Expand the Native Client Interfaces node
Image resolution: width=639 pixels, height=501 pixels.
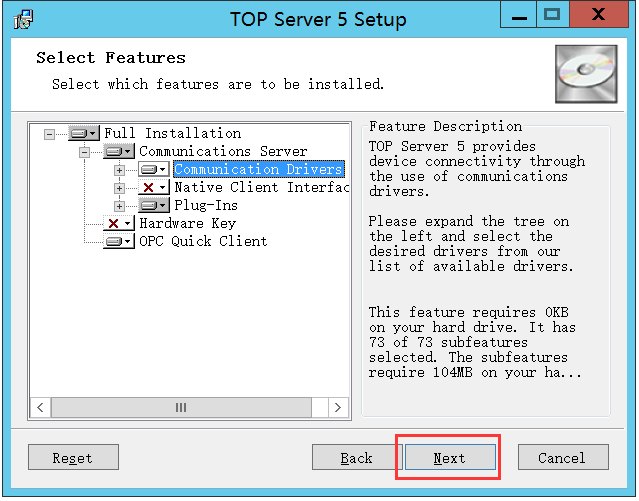tap(119, 187)
